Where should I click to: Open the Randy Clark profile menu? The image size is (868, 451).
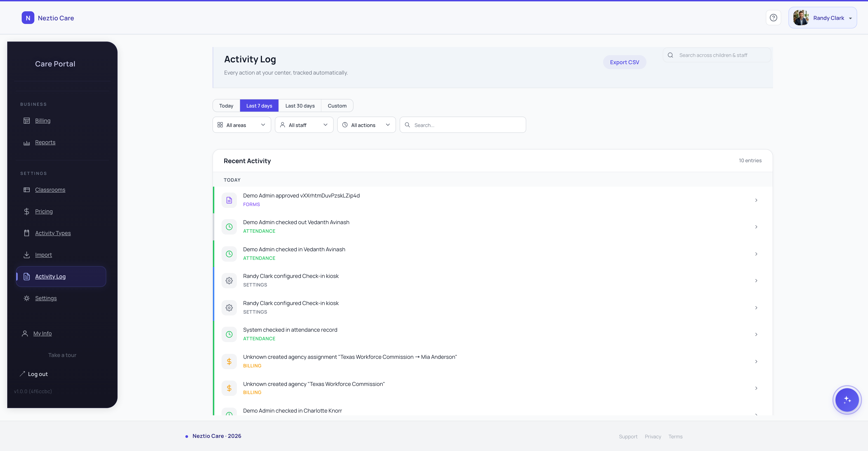(823, 18)
